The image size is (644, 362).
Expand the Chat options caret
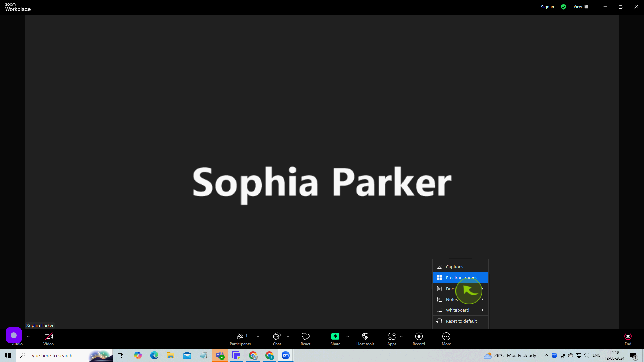coord(288,336)
